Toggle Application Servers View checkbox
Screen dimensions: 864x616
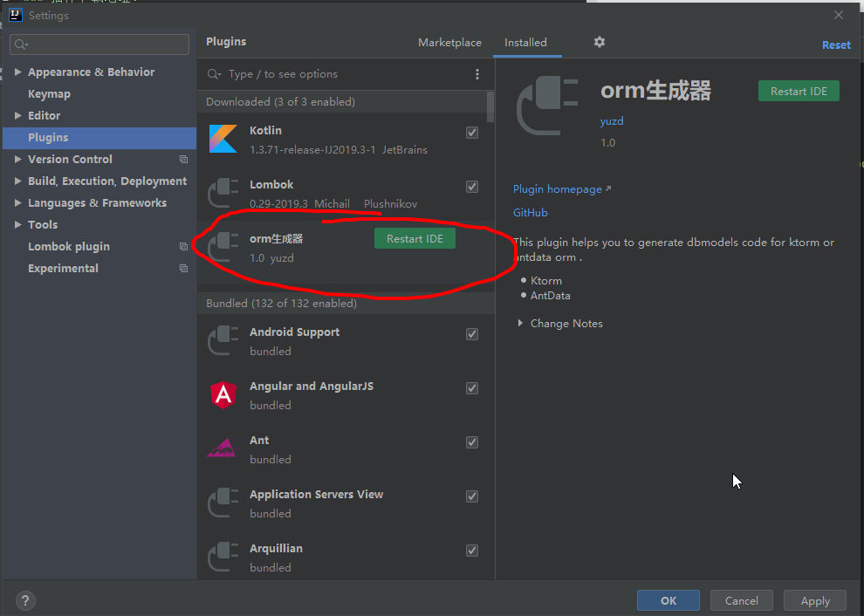(x=472, y=496)
